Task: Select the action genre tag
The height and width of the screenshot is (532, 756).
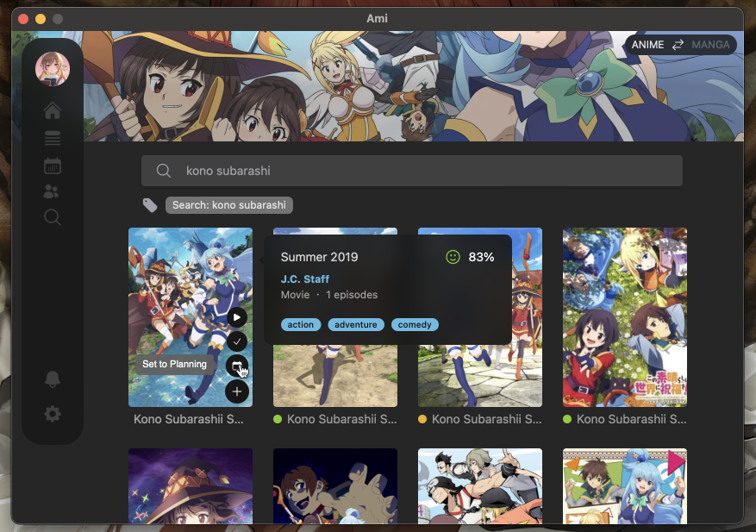Action: click(300, 324)
